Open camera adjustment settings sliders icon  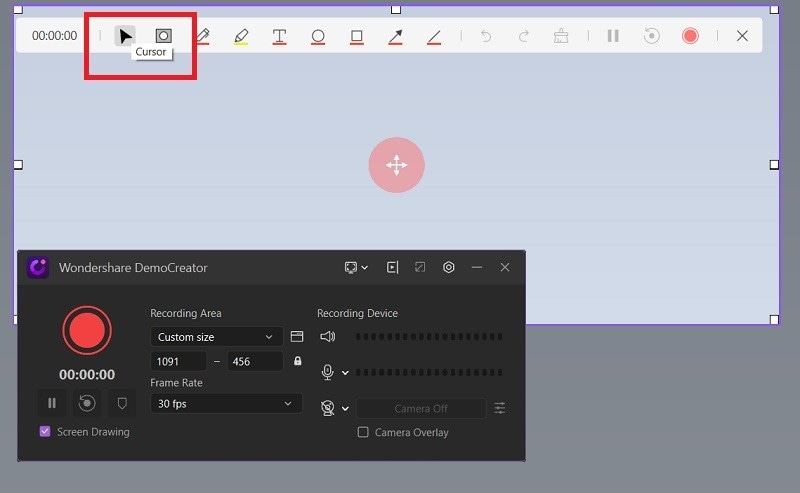click(x=499, y=408)
